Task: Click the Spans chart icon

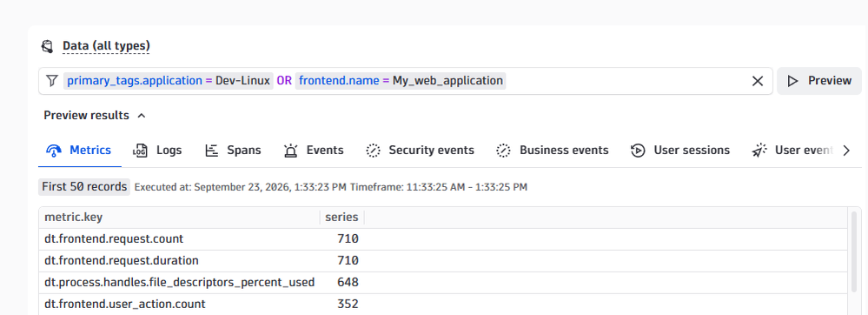Action: [x=211, y=151]
